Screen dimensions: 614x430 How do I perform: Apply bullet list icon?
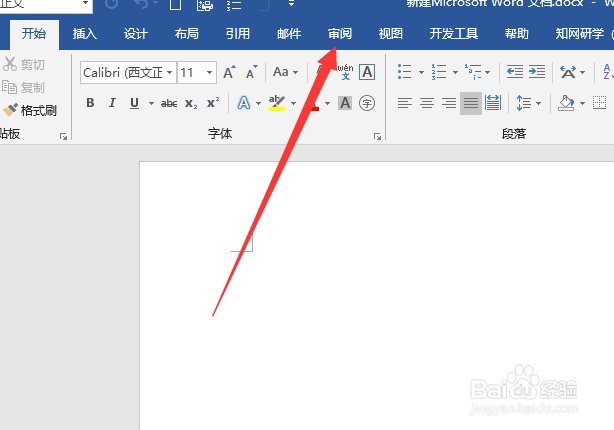(x=405, y=72)
